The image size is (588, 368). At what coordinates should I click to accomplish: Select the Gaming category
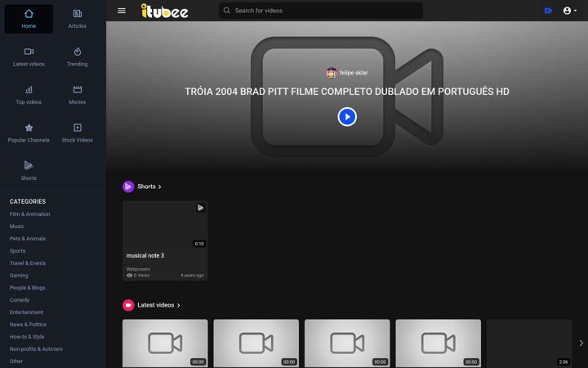(x=19, y=276)
